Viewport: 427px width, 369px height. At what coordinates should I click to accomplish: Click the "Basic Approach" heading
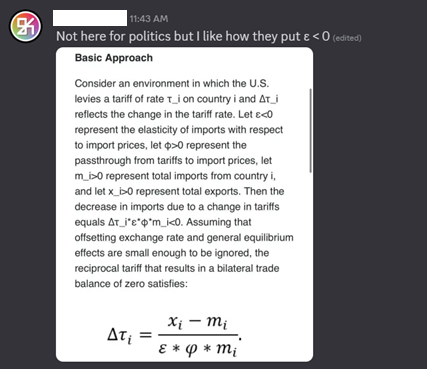114,58
